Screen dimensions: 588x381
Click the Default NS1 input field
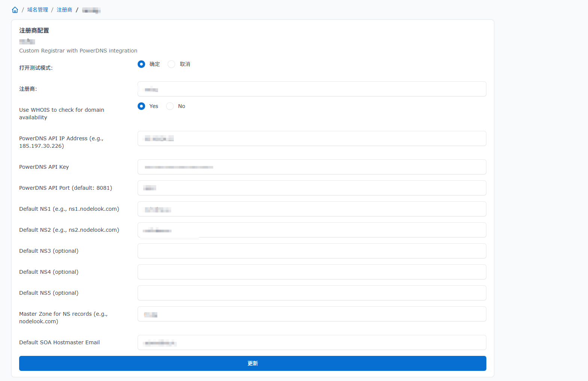point(312,209)
